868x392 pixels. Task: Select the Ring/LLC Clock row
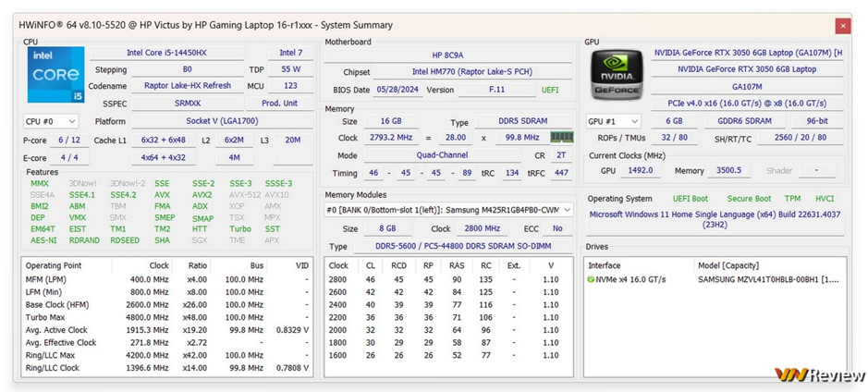pyautogui.click(x=167, y=368)
